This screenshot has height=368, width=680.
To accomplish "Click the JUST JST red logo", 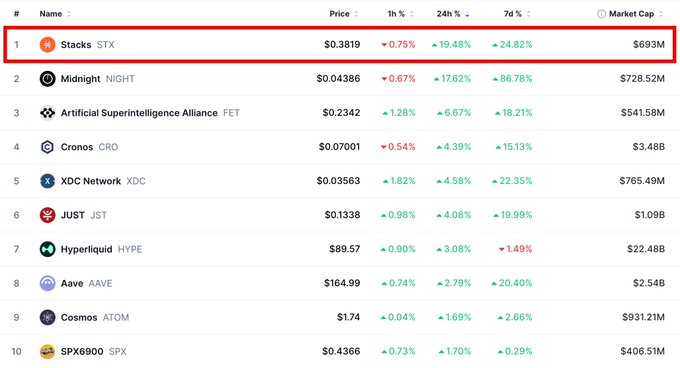I will click(47, 215).
